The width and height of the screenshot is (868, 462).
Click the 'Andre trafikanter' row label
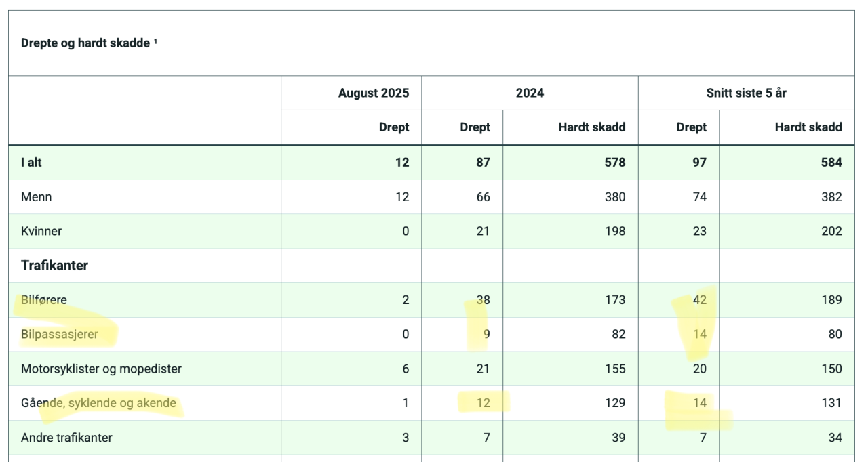pos(66,438)
